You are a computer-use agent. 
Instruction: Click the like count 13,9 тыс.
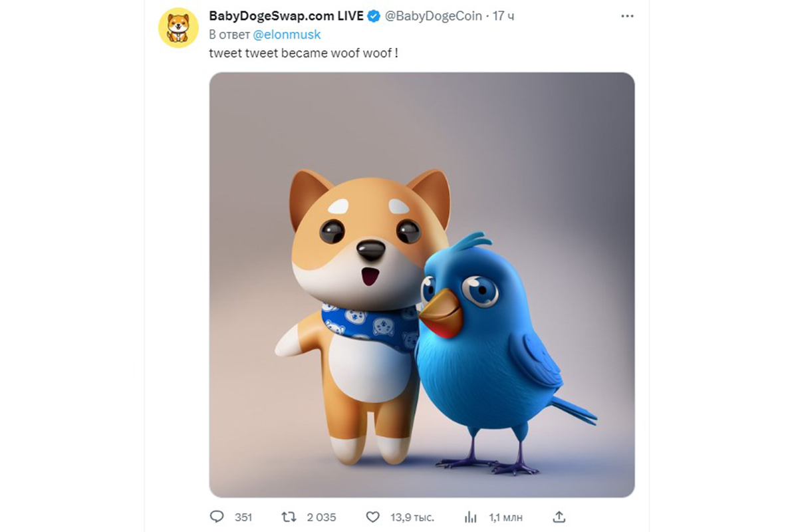(x=412, y=517)
